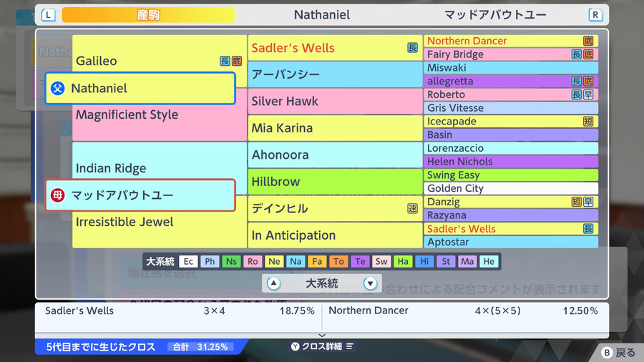Select Silver Hawk cell
Viewport: 644px width, 362px height.
[335, 102]
